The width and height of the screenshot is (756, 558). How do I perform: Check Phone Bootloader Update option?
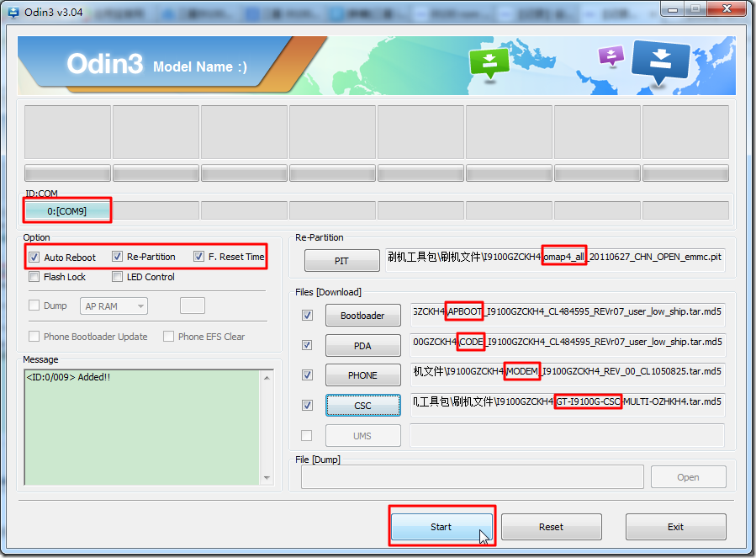point(34,336)
